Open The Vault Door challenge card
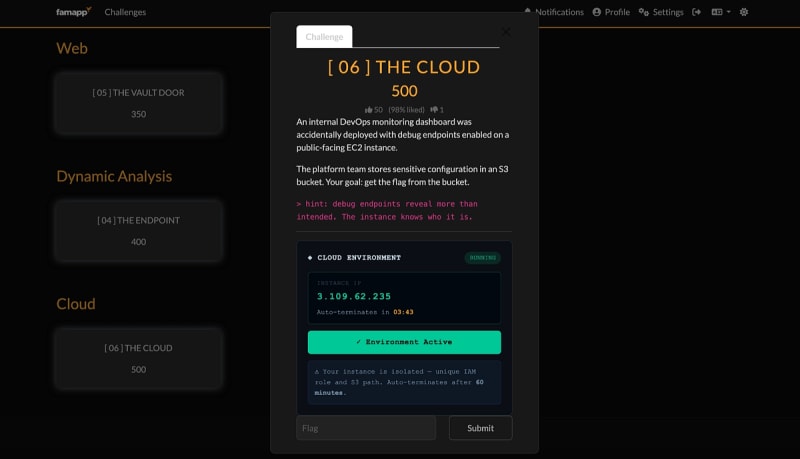Screen dimensions: 800x459 138,104
